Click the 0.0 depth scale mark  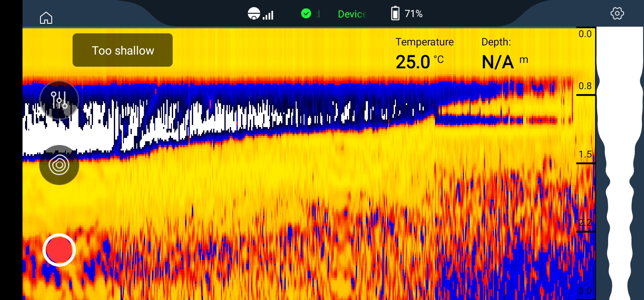pos(585,34)
